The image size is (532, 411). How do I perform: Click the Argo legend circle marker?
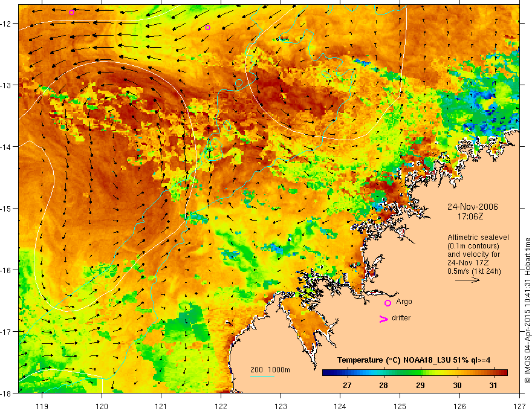388,303
